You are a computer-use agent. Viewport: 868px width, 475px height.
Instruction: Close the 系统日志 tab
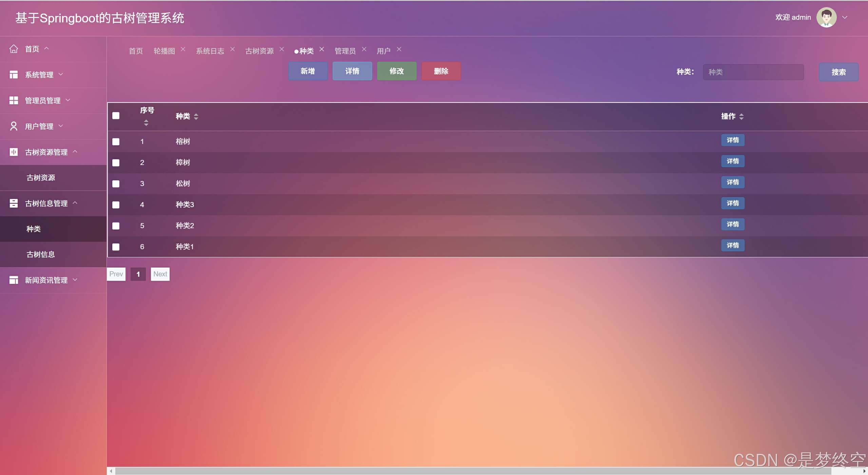pos(233,49)
